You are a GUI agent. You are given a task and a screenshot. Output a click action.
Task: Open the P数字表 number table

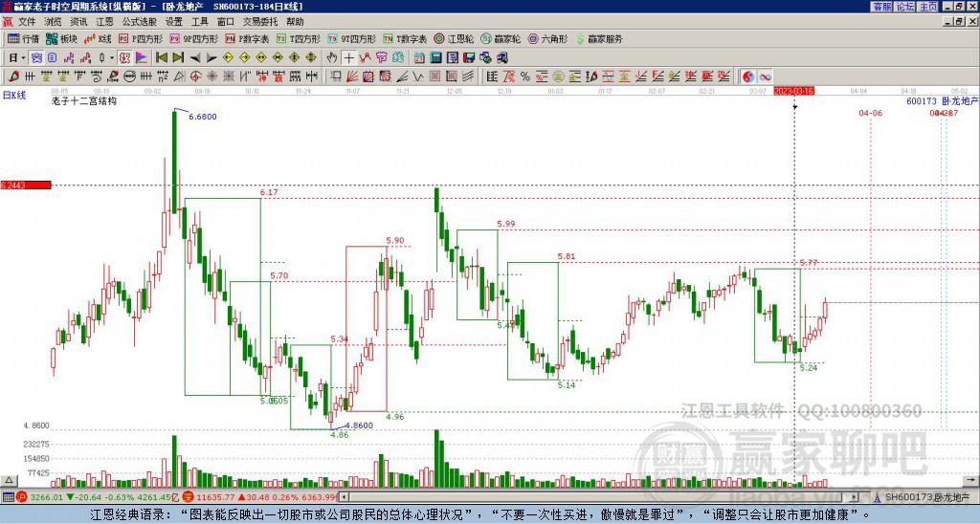click(248, 38)
